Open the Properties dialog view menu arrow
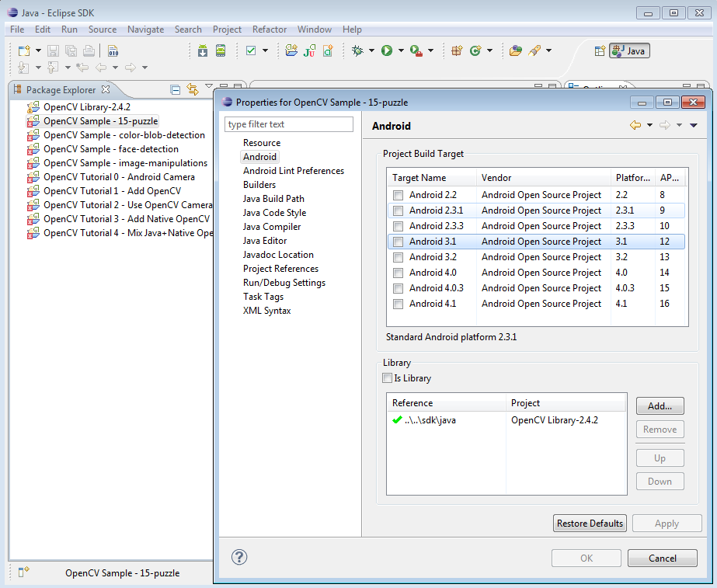The width and height of the screenshot is (717, 588). 694,125
